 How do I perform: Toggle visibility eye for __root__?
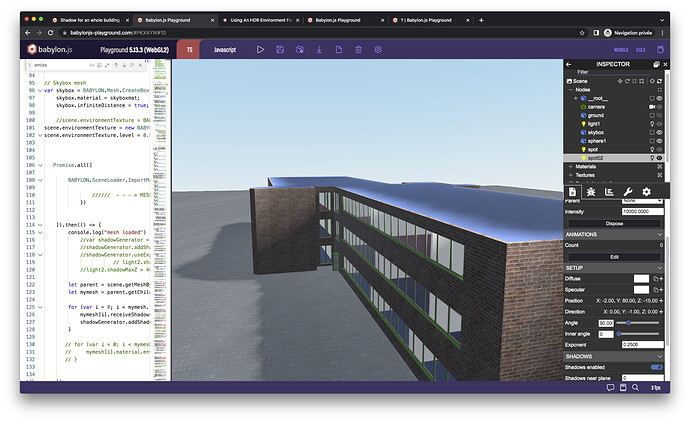[659, 99]
